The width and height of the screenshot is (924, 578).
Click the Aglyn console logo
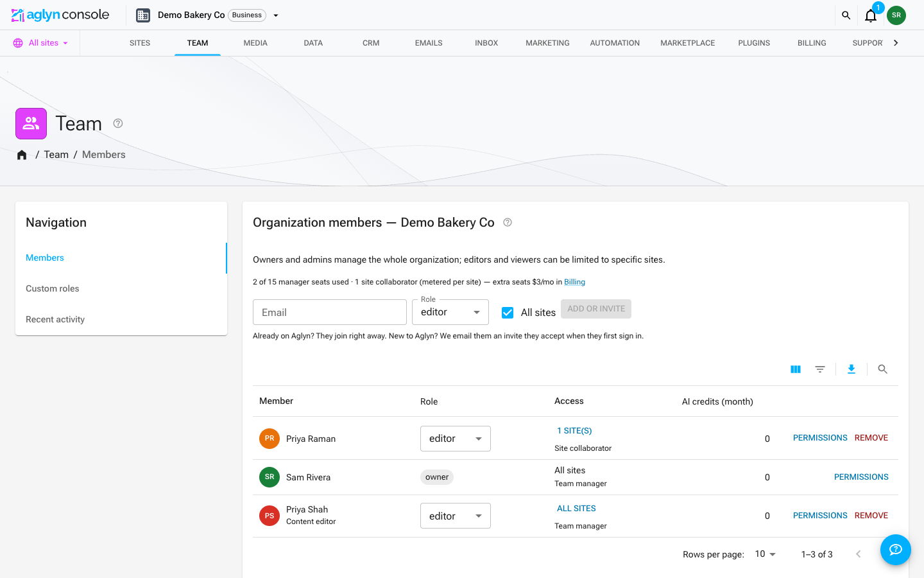(x=60, y=15)
